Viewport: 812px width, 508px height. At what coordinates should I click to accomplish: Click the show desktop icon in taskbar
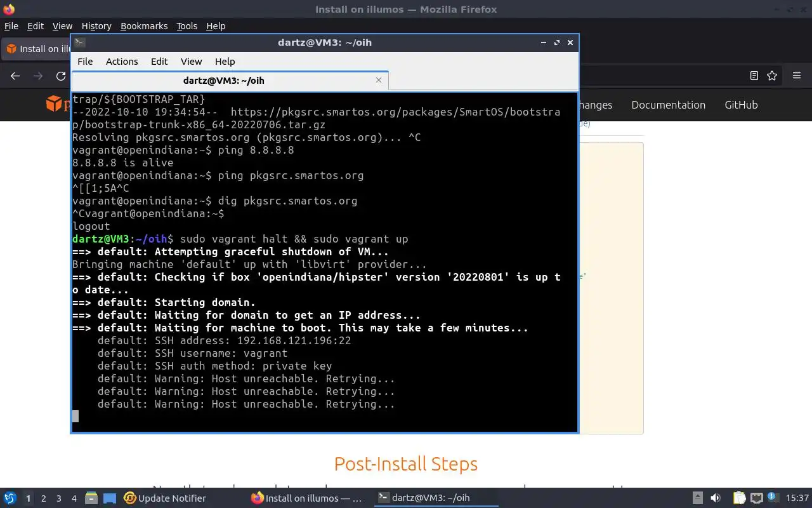pyautogui.click(x=110, y=498)
